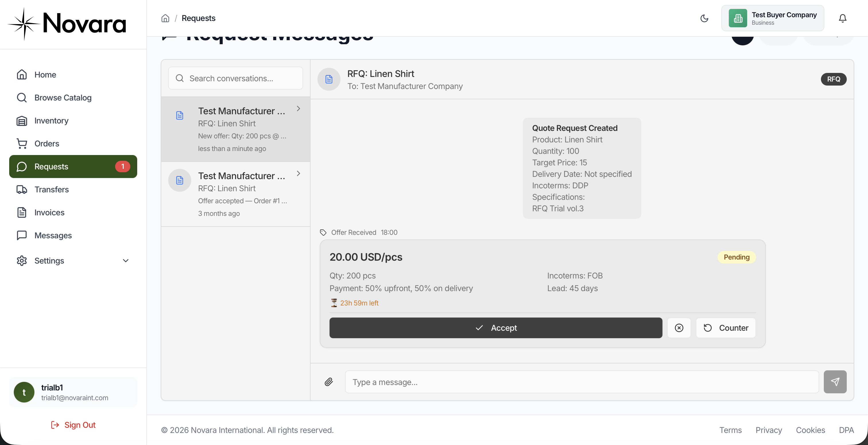Image resolution: width=868 pixels, height=445 pixels.
Task: Click the home breadcrumb icon
Action: tap(165, 18)
